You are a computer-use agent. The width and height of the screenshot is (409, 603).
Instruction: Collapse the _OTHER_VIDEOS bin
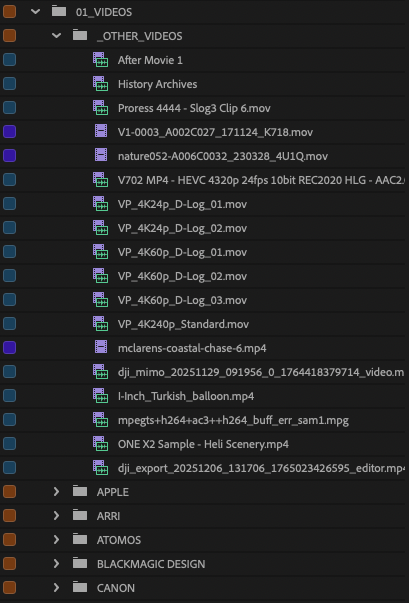point(57,36)
